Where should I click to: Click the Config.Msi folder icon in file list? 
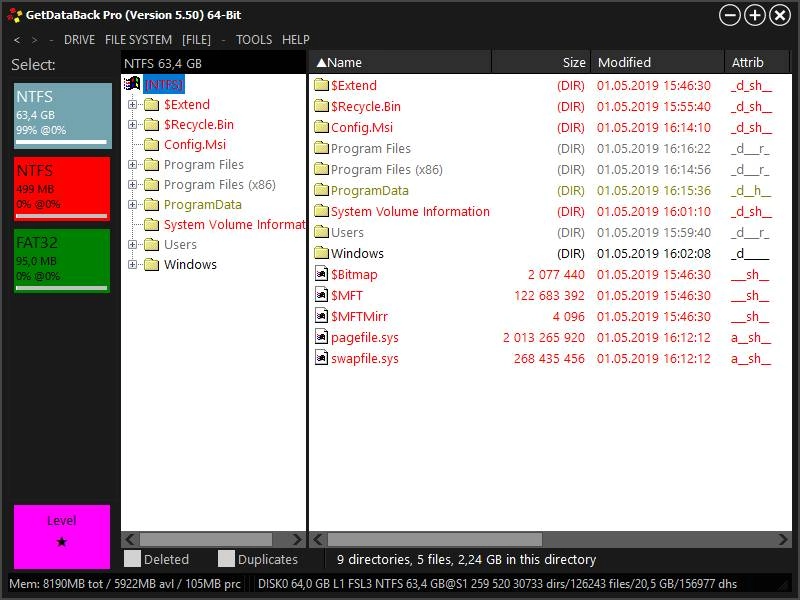321,127
